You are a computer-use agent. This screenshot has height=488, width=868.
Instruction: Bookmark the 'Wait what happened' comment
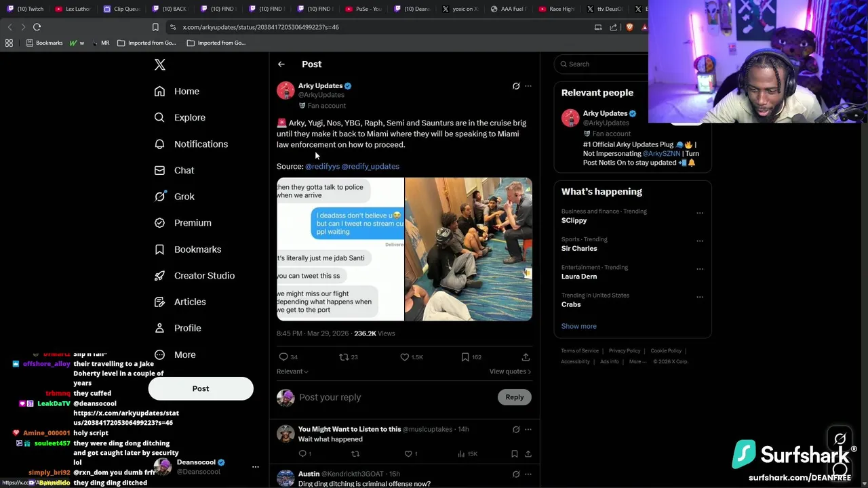515,454
